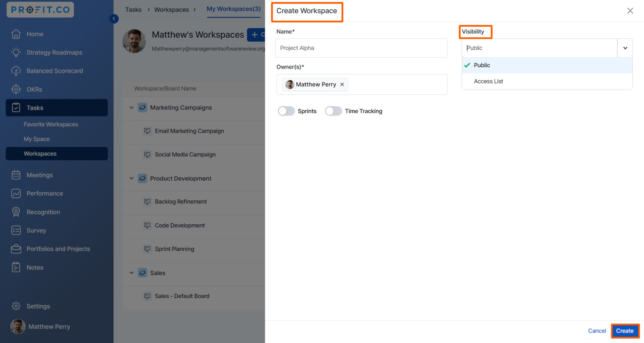644x343 pixels.
Task: Click the Create button
Action: click(625, 331)
